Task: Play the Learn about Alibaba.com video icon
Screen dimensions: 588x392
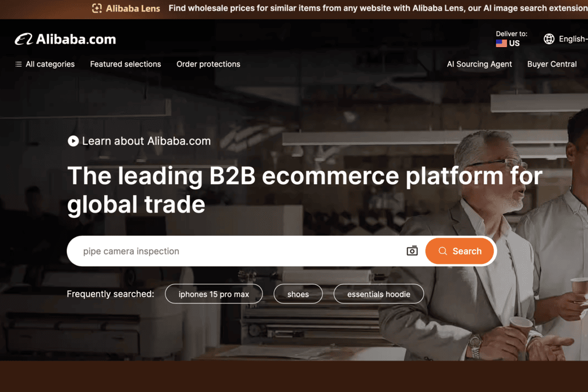Action: (73, 141)
